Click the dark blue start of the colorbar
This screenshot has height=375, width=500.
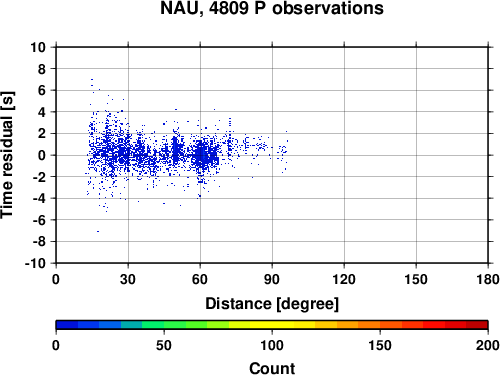click(67, 325)
